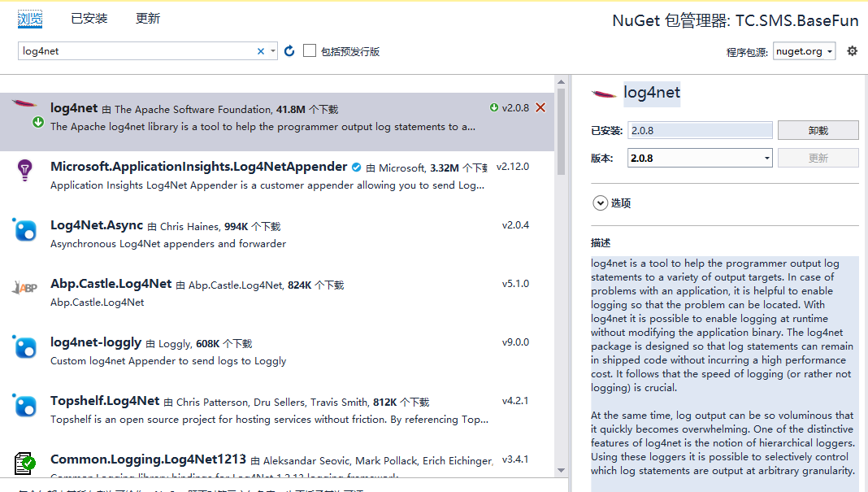
Task: Click the 已安装 version field showing 2.0.8
Action: point(701,131)
